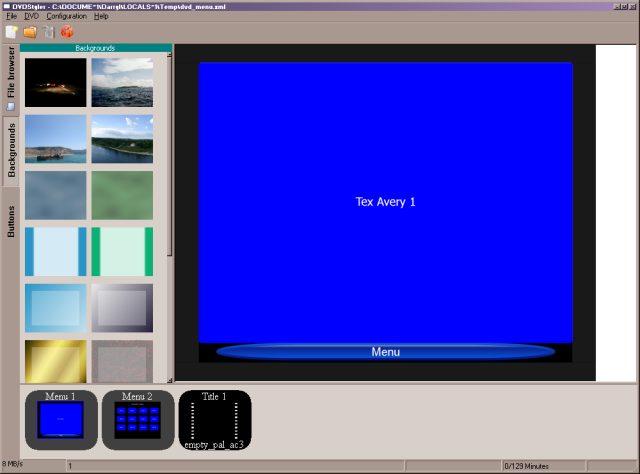This screenshot has width=640, height=474.
Task: Click the backgrounds panel scrollbar thumb
Action: pos(169,157)
